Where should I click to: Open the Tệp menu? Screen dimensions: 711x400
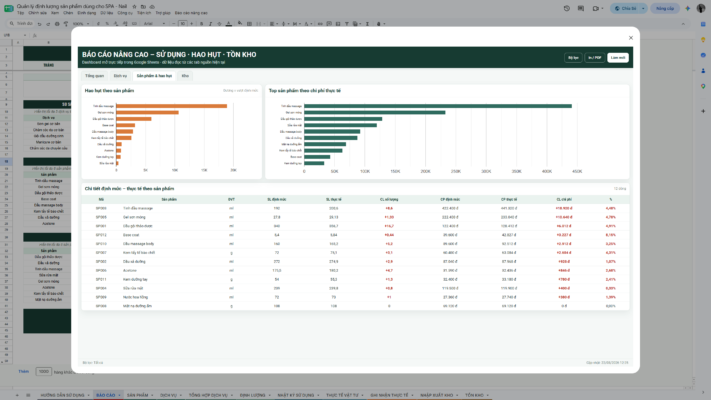(20, 13)
